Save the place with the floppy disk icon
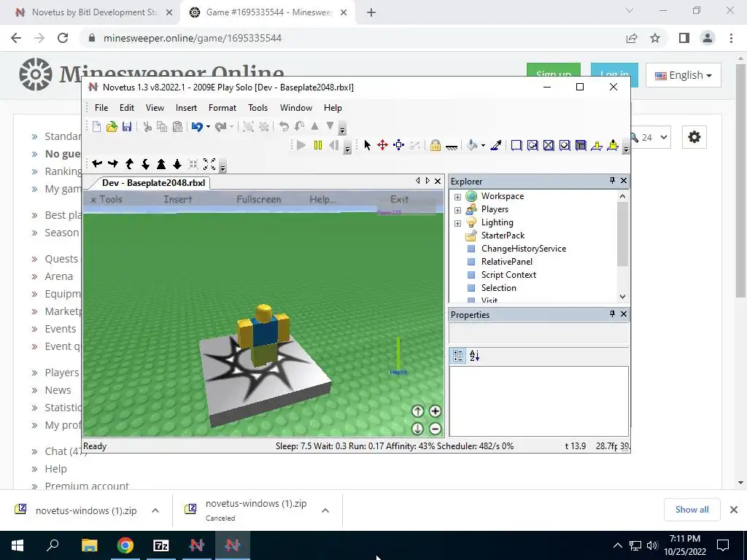This screenshot has height=560, width=747. tap(127, 127)
